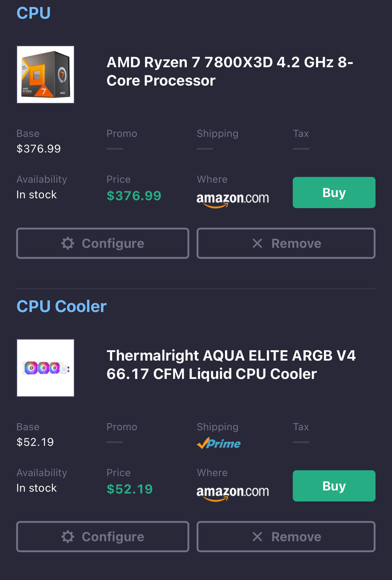Click the Amazon logo for the cooler
The height and width of the screenshot is (580, 392).
233,493
